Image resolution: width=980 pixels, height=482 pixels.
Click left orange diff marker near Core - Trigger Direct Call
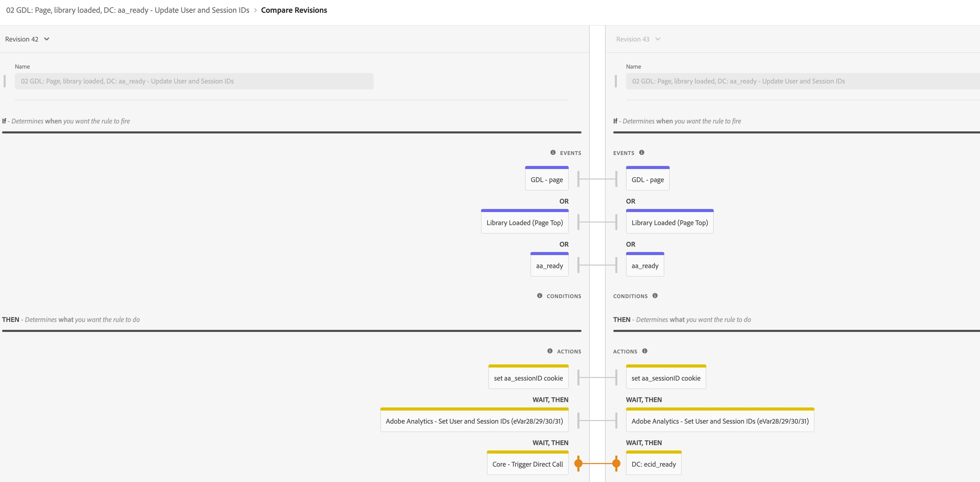578,463
